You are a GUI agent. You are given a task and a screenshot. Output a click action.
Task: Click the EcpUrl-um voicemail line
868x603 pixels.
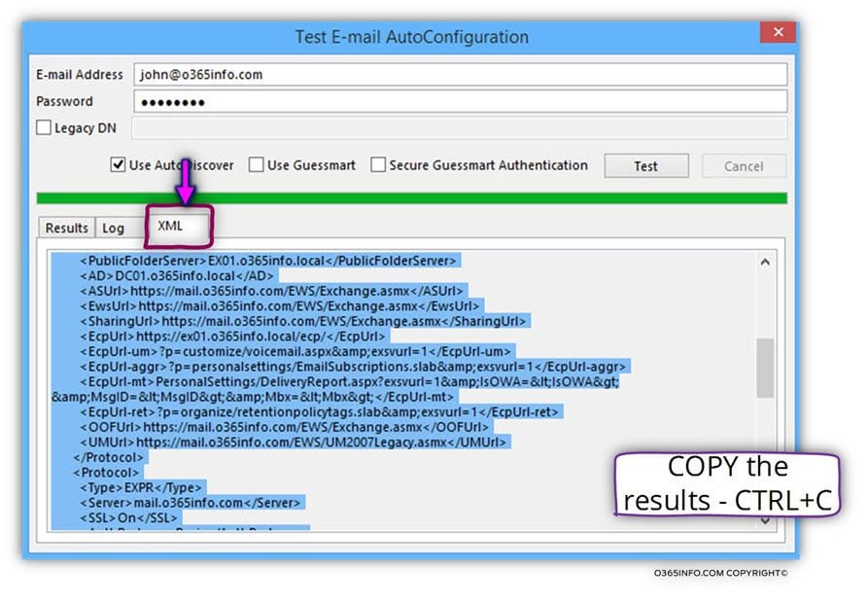pyautogui.click(x=295, y=352)
